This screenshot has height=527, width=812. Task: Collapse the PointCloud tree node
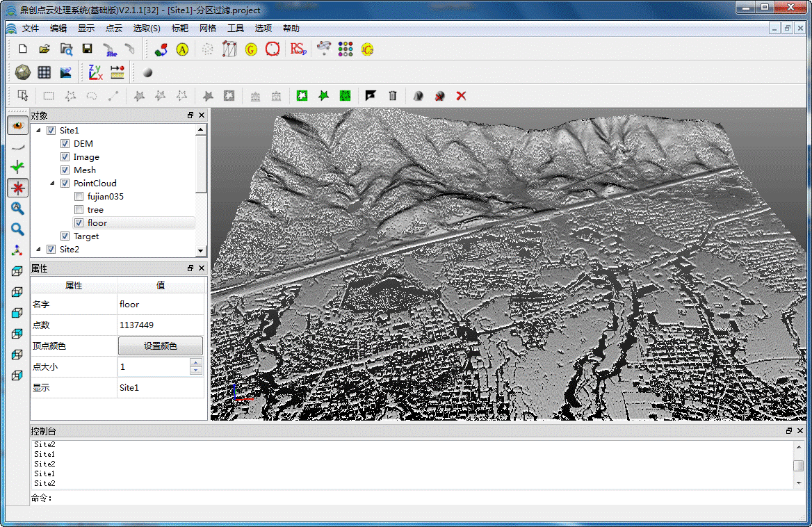pyautogui.click(x=52, y=184)
